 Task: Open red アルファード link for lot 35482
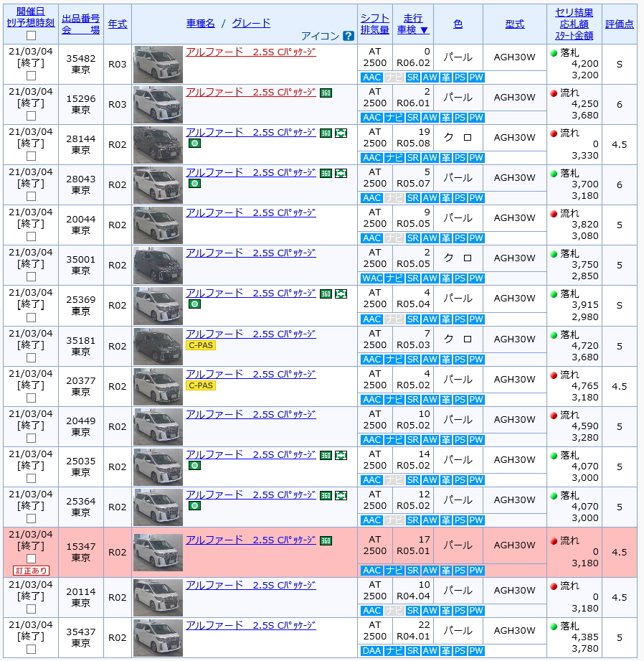click(x=250, y=52)
